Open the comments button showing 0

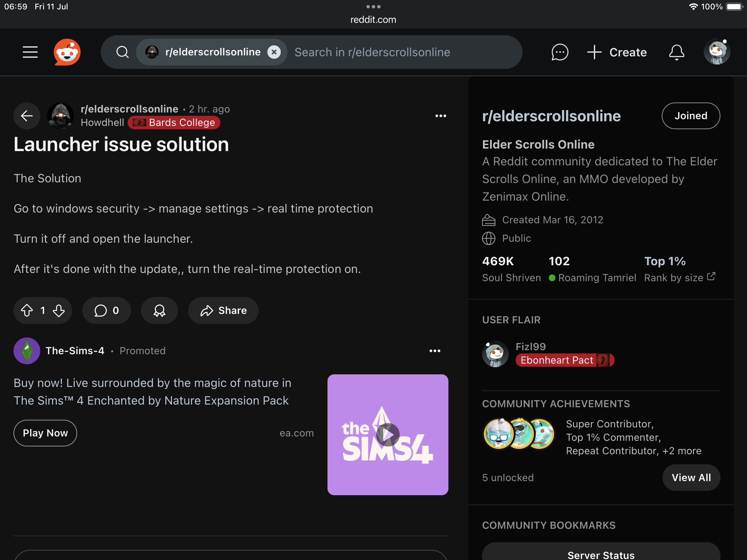(x=106, y=311)
